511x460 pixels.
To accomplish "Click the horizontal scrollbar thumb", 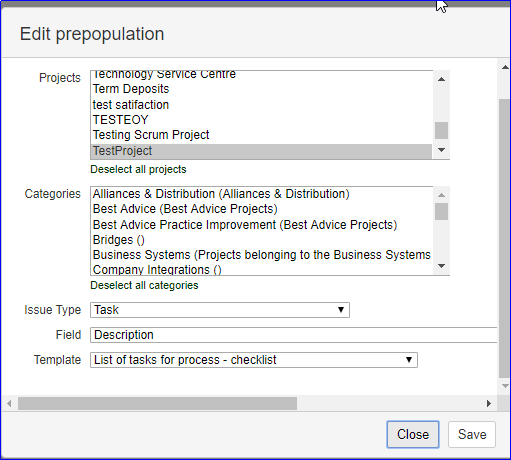I will coord(157,404).
